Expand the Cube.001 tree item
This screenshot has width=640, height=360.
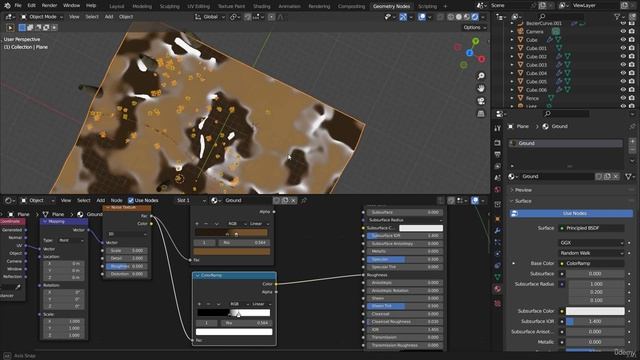pos(512,48)
